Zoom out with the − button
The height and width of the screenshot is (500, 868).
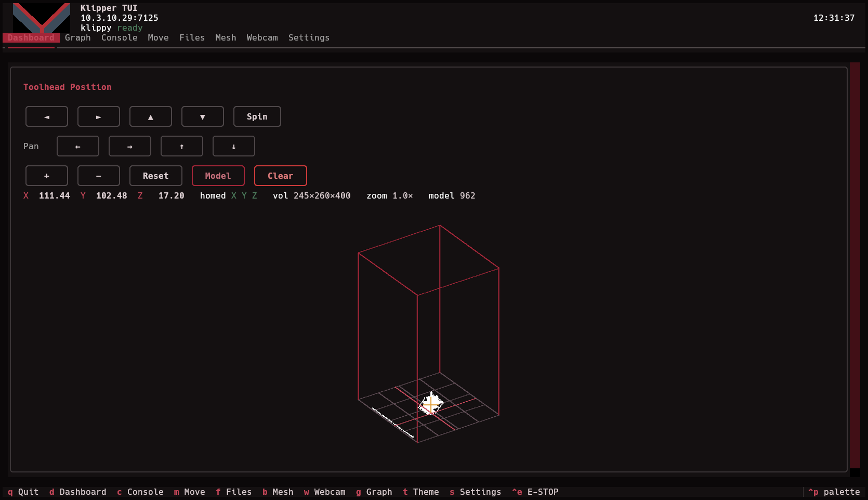99,176
